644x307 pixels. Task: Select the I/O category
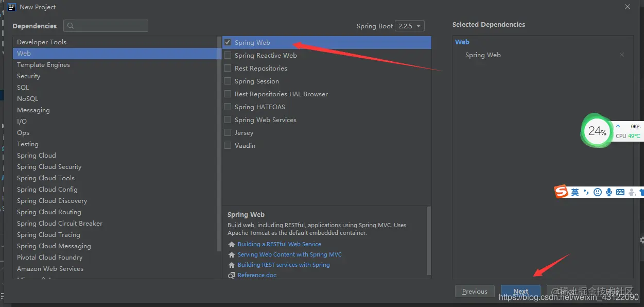click(x=115, y=122)
